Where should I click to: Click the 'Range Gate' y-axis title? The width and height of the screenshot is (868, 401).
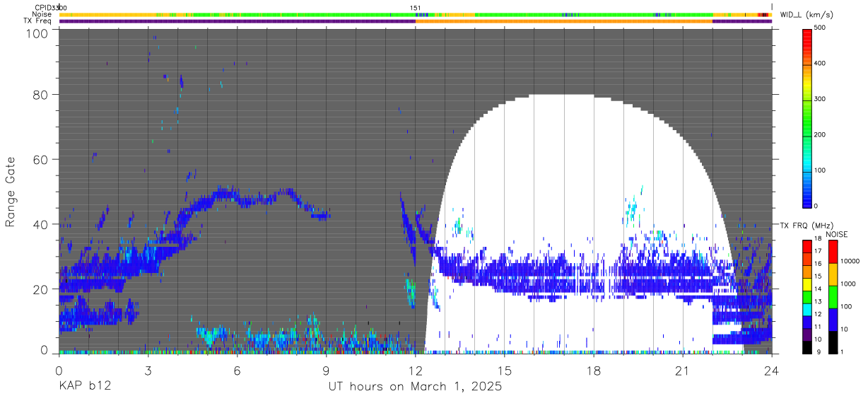[11, 191]
